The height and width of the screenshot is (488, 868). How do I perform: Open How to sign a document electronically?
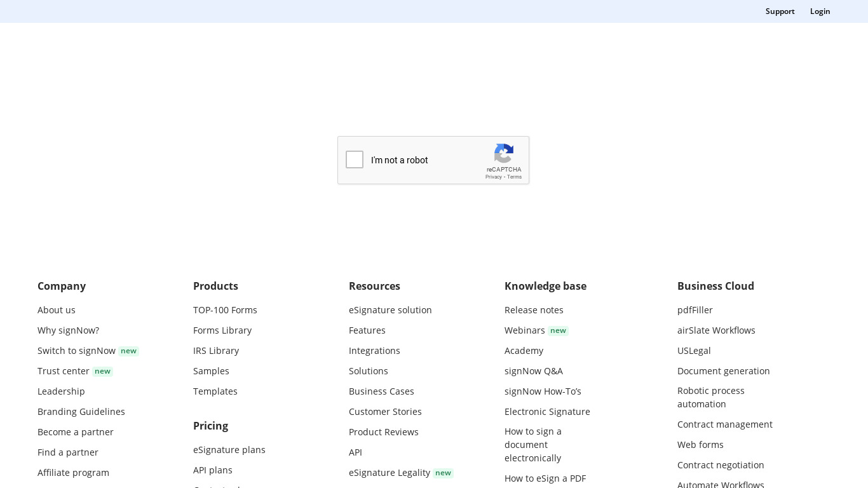click(533, 445)
